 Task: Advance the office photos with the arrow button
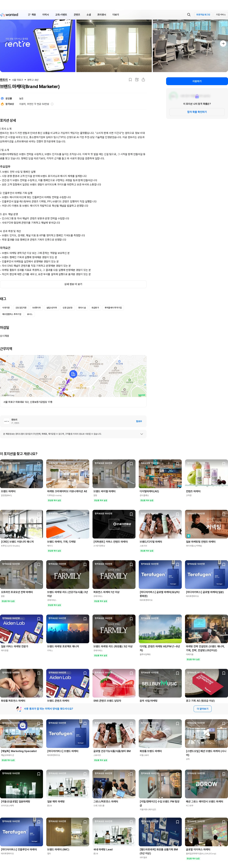click(223, 44)
